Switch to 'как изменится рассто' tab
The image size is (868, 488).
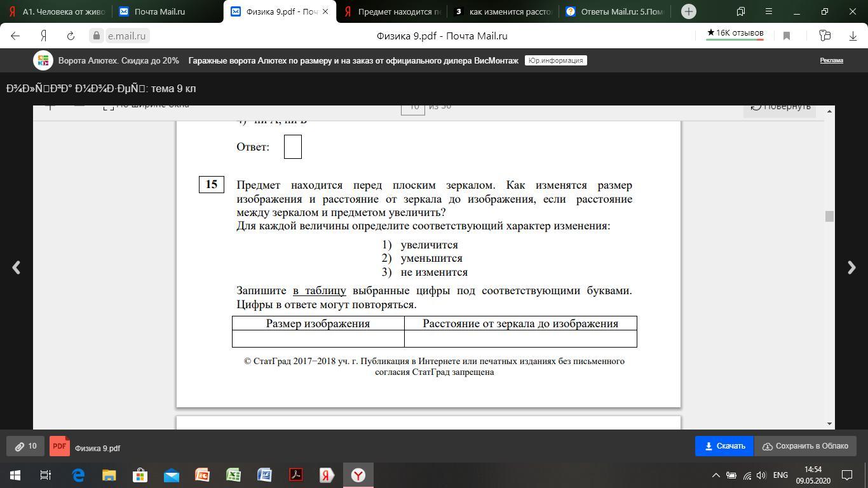coord(504,11)
